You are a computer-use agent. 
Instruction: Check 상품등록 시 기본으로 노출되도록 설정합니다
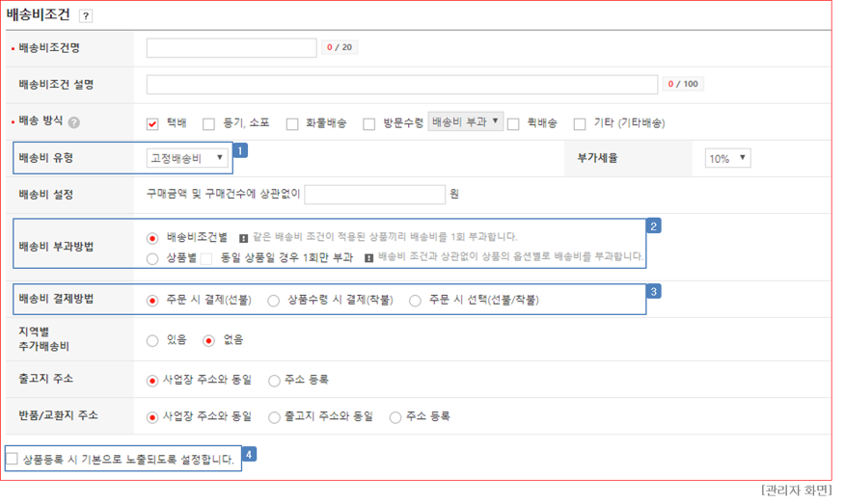(12, 459)
